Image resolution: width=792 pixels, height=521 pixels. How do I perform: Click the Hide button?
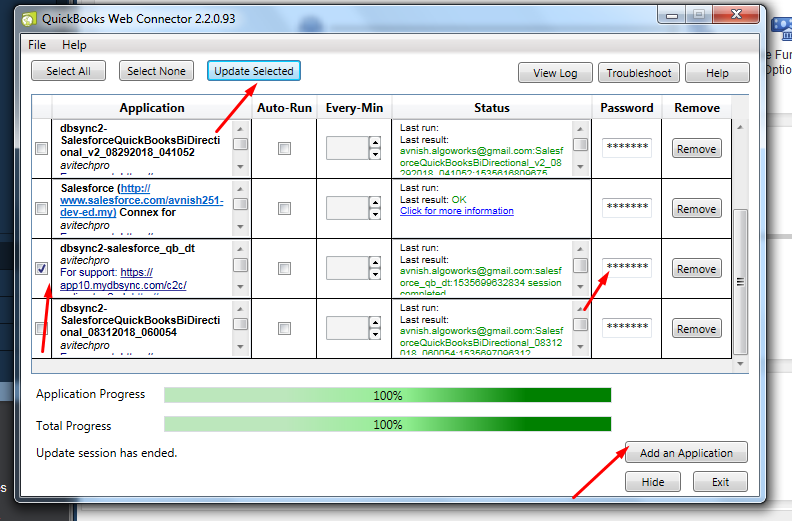[x=653, y=482]
